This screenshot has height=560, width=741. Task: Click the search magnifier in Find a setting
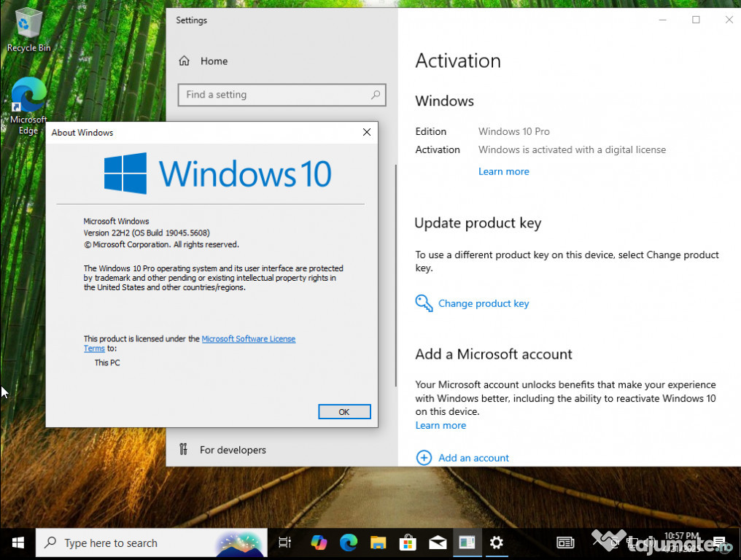click(x=375, y=95)
